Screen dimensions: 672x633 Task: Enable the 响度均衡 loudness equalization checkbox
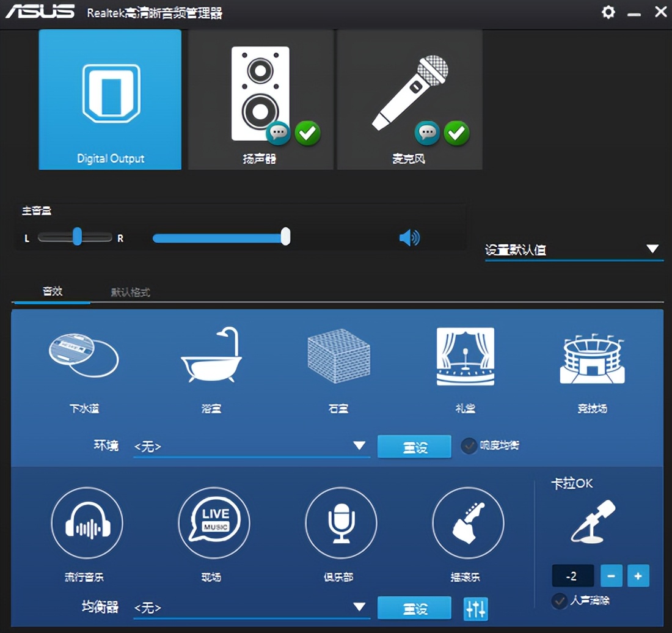pyautogui.click(x=469, y=446)
